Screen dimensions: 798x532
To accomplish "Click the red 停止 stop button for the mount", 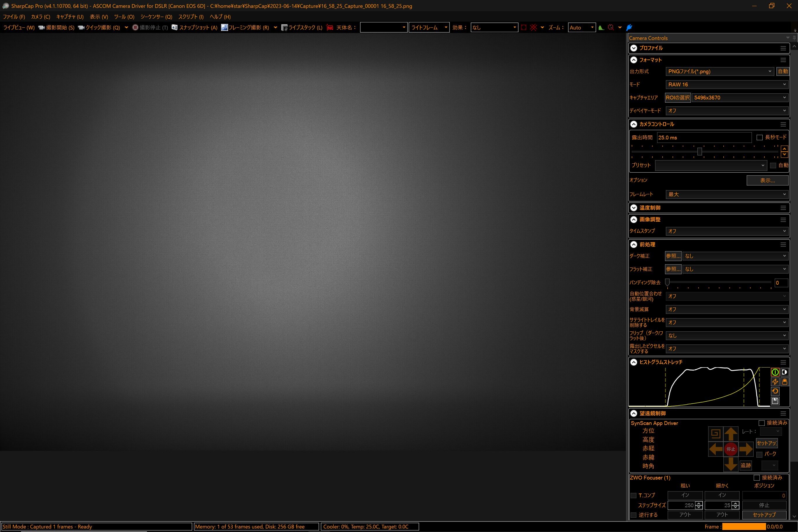I will pos(731,449).
